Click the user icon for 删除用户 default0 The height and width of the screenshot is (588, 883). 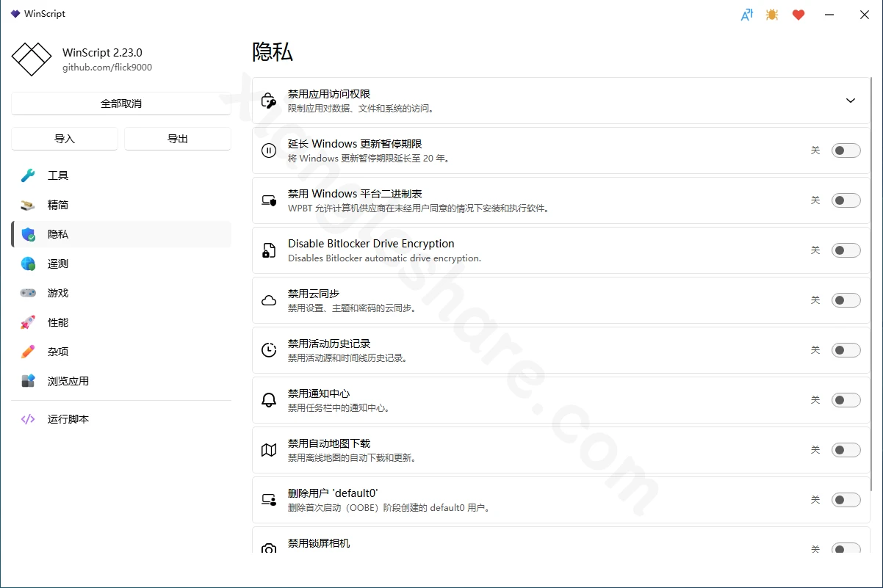(269, 500)
